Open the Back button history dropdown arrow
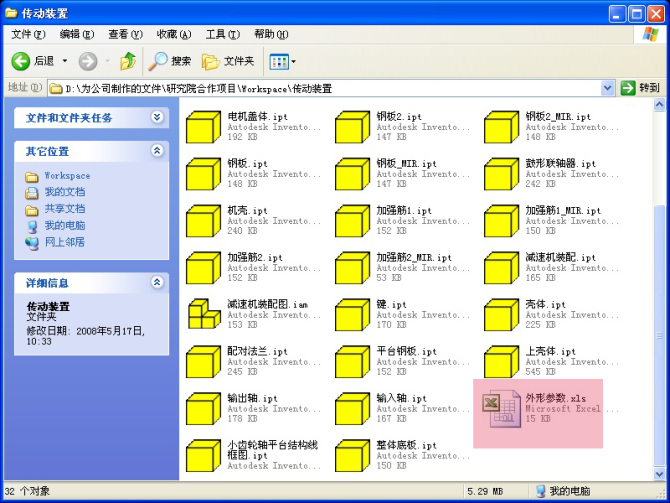 [x=65, y=61]
